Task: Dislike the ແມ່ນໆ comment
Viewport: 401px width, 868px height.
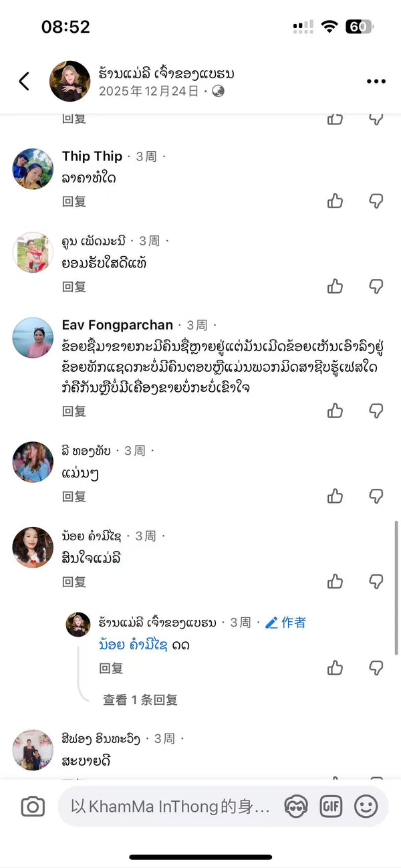Action: (376, 496)
